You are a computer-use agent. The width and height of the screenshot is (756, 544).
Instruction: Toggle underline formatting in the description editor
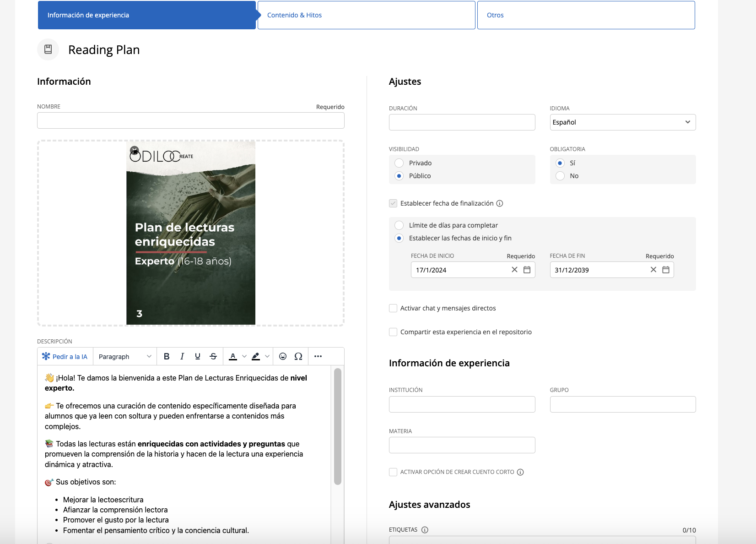coord(198,357)
